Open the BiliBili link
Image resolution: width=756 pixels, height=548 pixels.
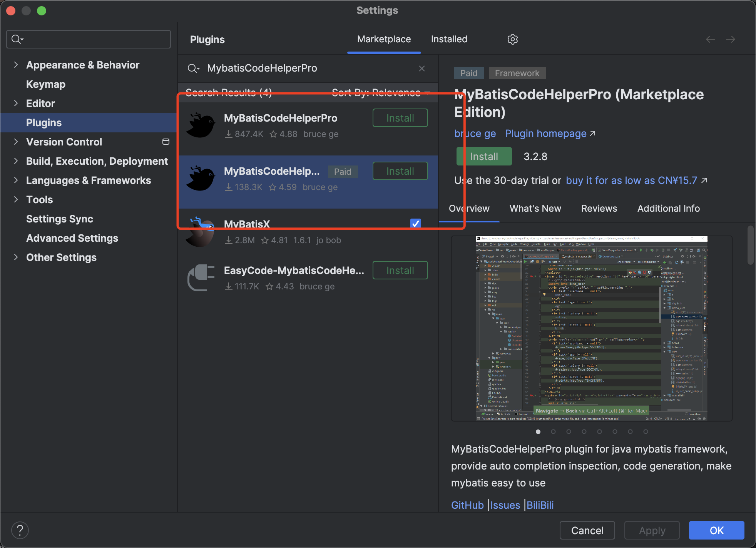pos(540,505)
